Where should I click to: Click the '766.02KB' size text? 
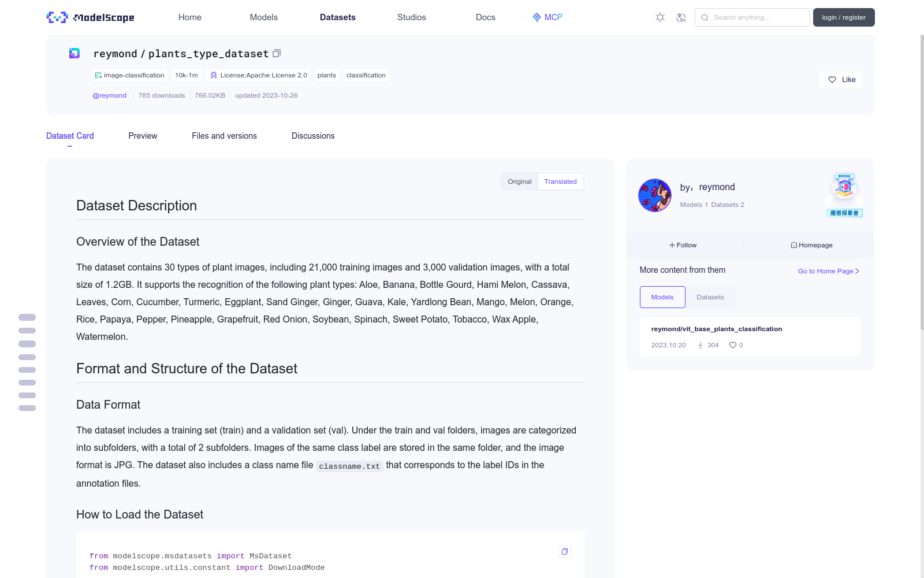[x=210, y=95]
